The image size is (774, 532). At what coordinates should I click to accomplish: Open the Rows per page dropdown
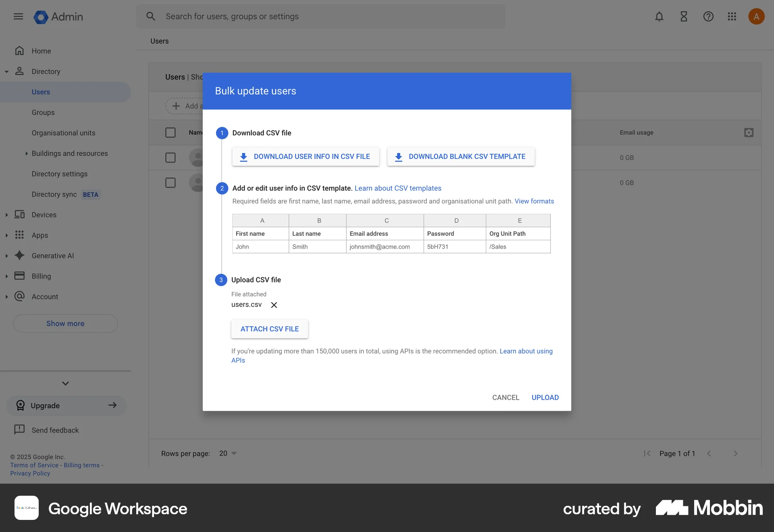coord(227,453)
